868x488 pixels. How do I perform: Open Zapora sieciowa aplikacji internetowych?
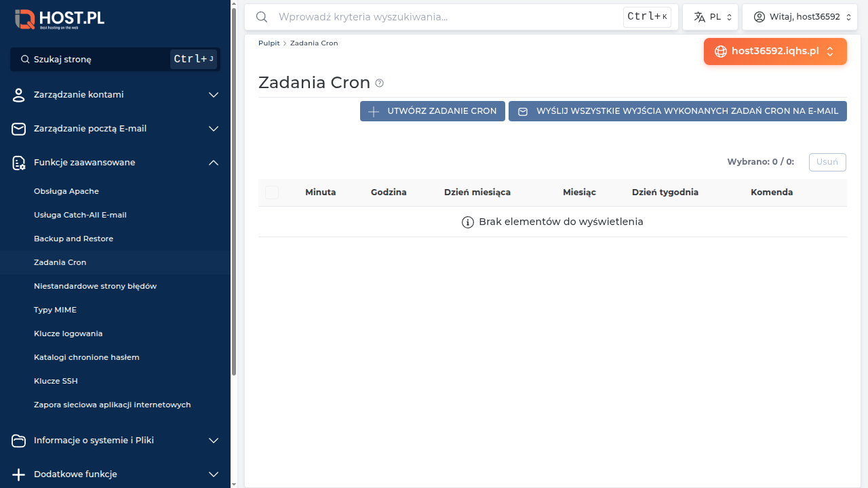112,405
